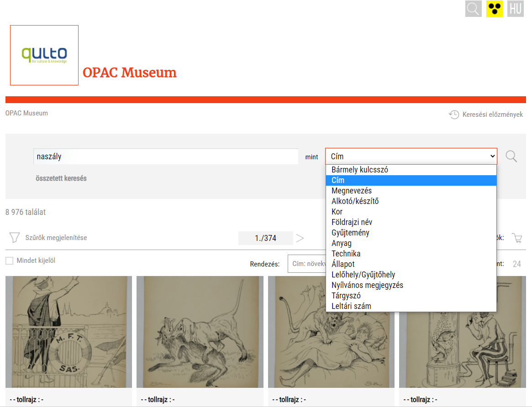This screenshot has width=532, height=407.
Task: Click tollrajz caption under lion drawing
Action: [289, 400]
